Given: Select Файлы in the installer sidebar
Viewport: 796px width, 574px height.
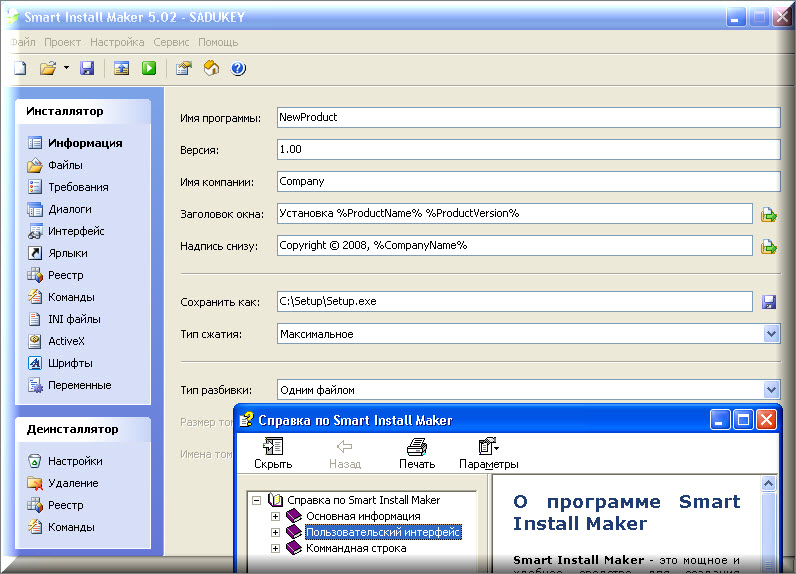Looking at the screenshot, I should [x=65, y=165].
